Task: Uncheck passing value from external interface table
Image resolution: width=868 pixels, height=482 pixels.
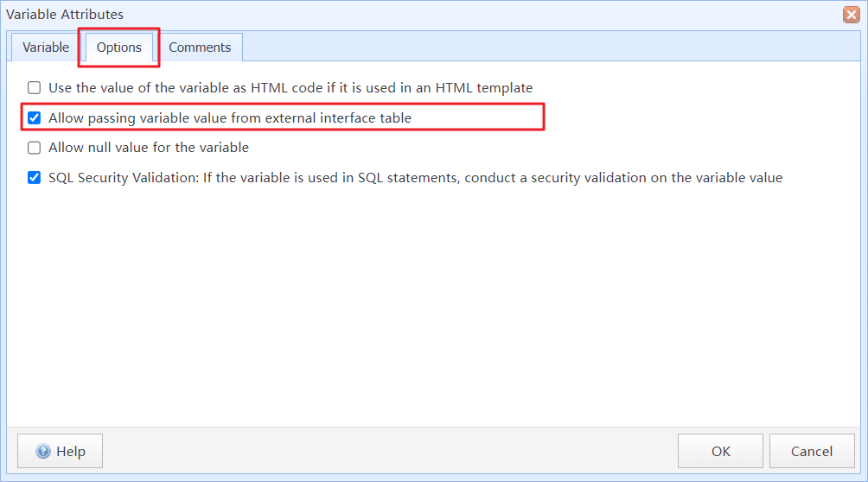Action: point(35,117)
